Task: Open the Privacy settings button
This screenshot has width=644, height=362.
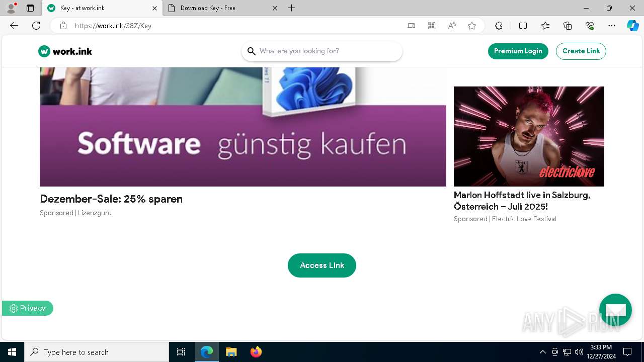Action: click(28, 308)
